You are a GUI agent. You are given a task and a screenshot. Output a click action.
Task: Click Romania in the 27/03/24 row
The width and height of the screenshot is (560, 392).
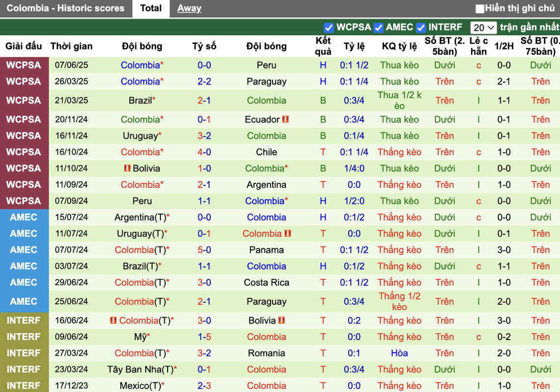point(266,353)
